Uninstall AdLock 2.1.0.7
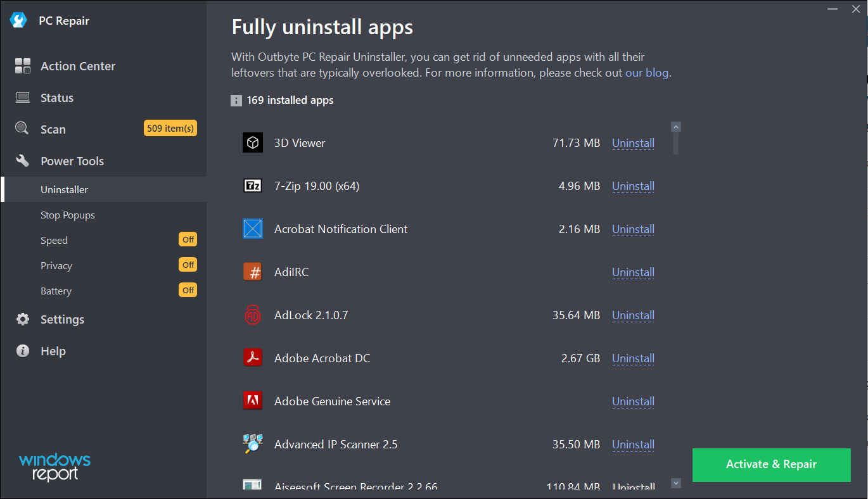The image size is (868, 499). [633, 315]
